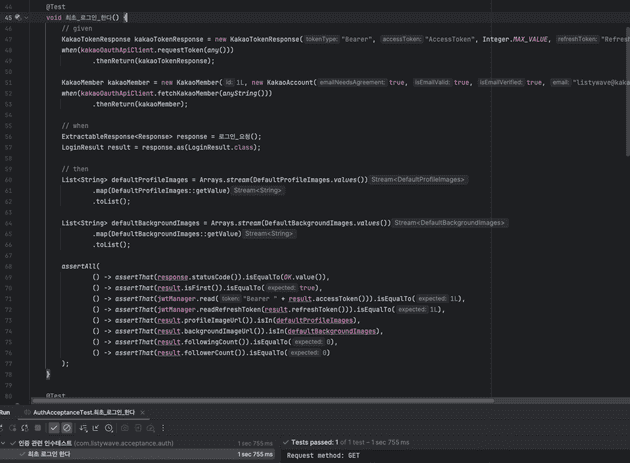Click the emailNeedsAgreement hint on line 51
This screenshot has width=630, height=463.
coord(352,82)
